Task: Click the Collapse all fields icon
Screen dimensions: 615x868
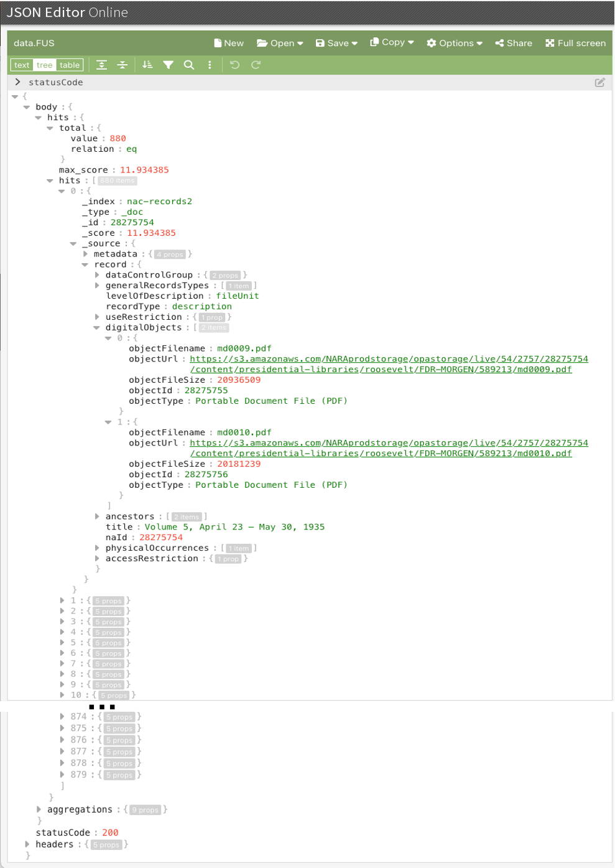Action: click(123, 65)
